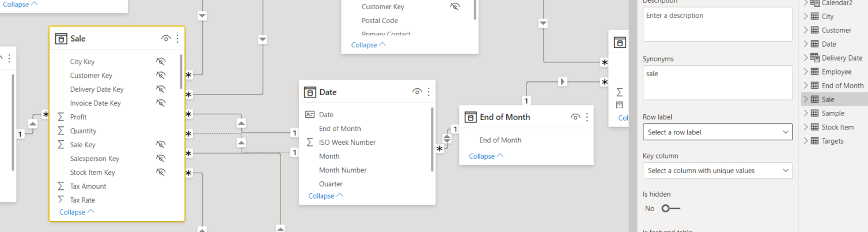The width and height of the screenshot is (868, 232).
Task: Toggle visibility eye on End of Month table
Action: (575, 117)
